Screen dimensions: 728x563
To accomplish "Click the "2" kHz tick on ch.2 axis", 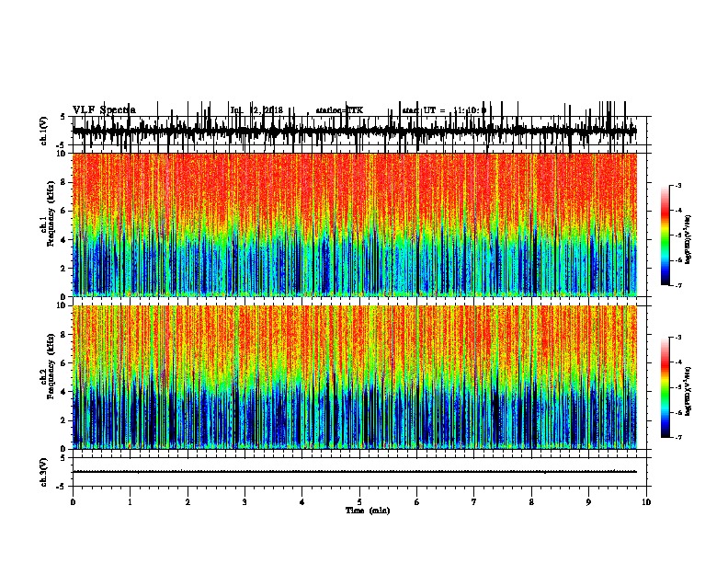I will (63, 420).
